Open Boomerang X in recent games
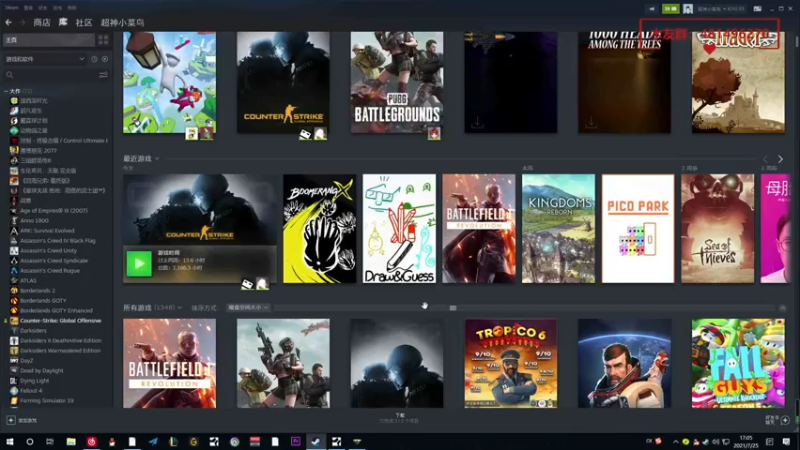The width and height of the screenshot is (800, 450). 319,229
